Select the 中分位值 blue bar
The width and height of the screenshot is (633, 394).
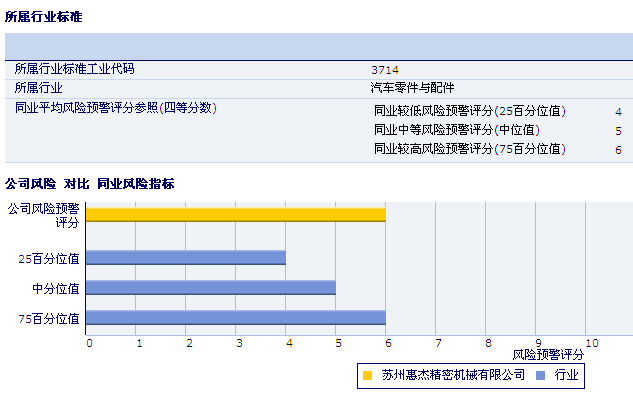pos(211,287)
